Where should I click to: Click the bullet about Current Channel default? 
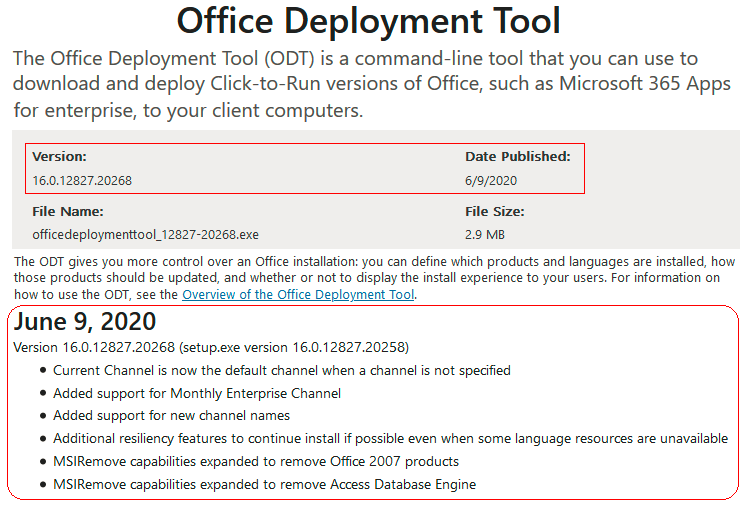tap(282, 370)
